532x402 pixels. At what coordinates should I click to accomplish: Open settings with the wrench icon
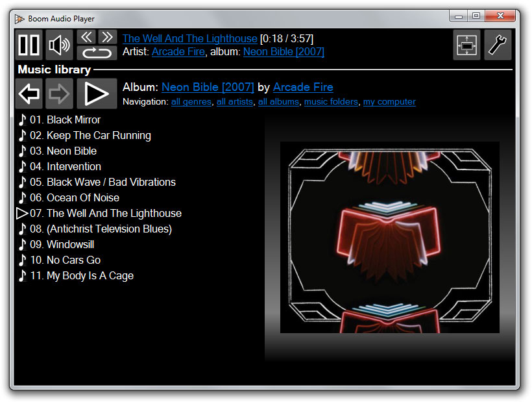498,45
